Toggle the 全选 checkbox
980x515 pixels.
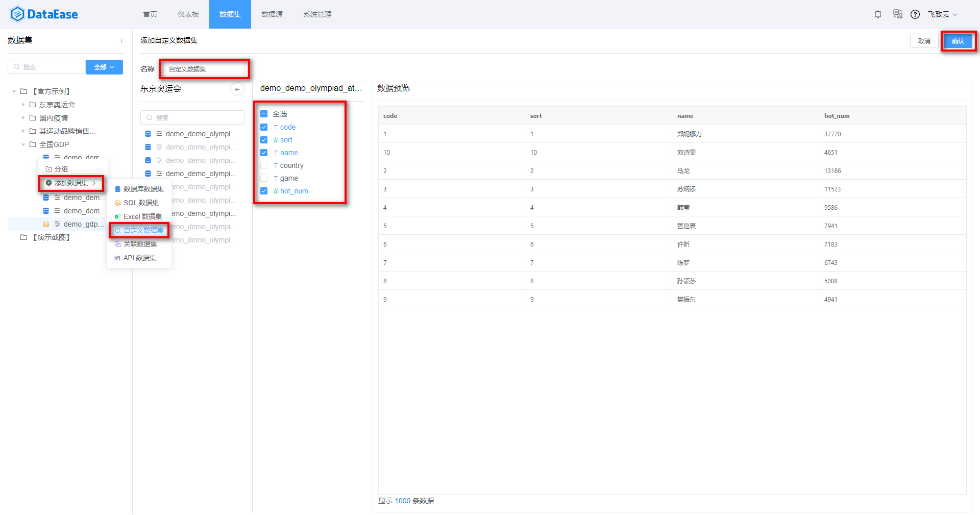point(264,114)
